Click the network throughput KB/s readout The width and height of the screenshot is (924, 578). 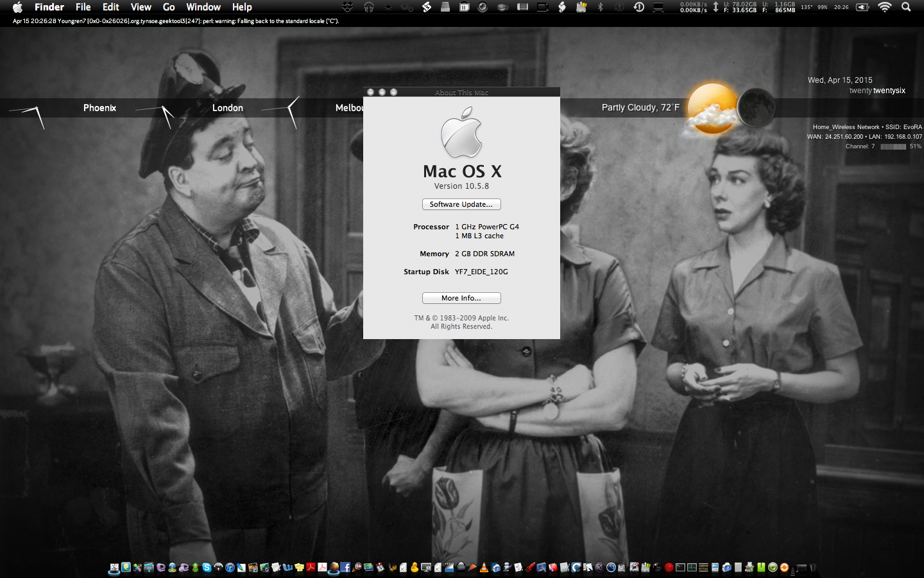coord(694,7)
